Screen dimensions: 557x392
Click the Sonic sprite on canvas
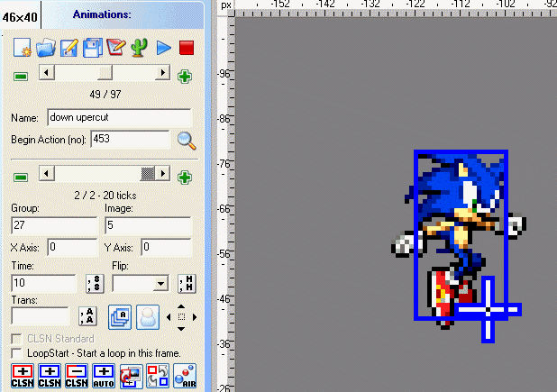click(x=459, y=242)
